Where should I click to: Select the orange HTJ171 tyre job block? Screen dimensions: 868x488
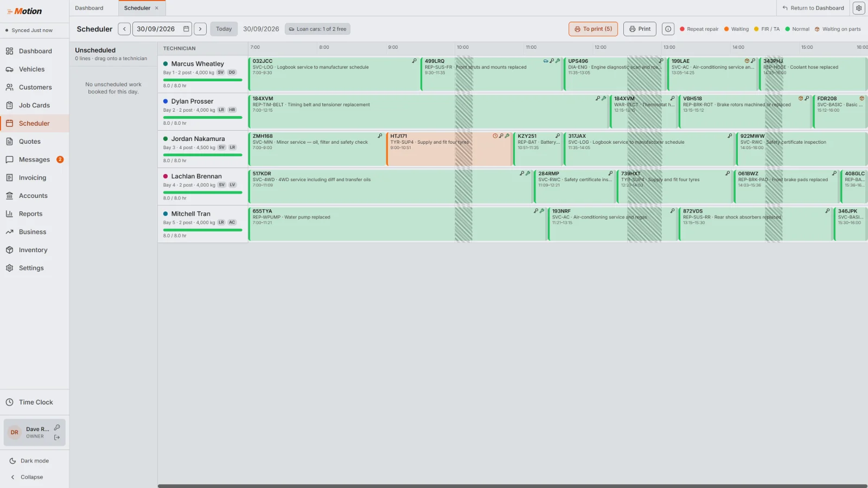point(449,149)
